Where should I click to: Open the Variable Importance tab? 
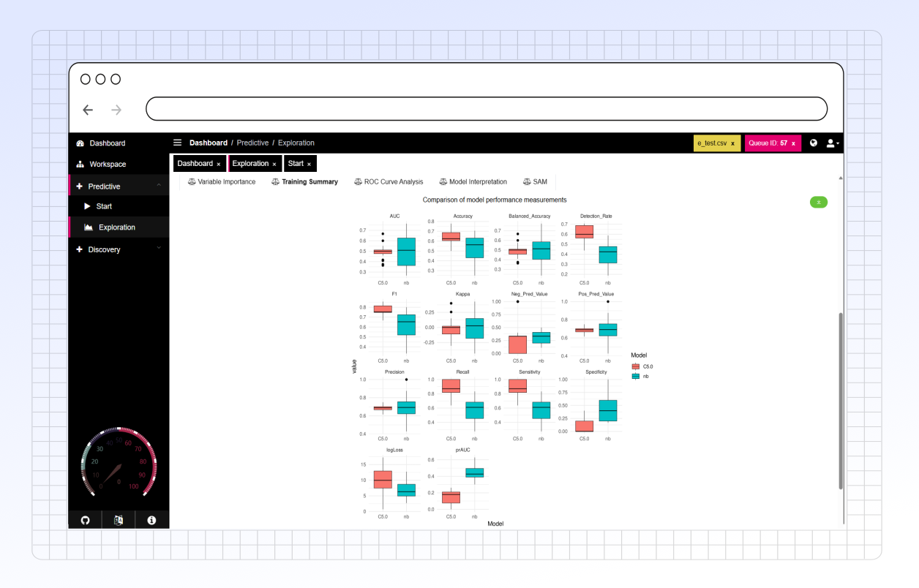pyautogui.click(x=222, y=181)
